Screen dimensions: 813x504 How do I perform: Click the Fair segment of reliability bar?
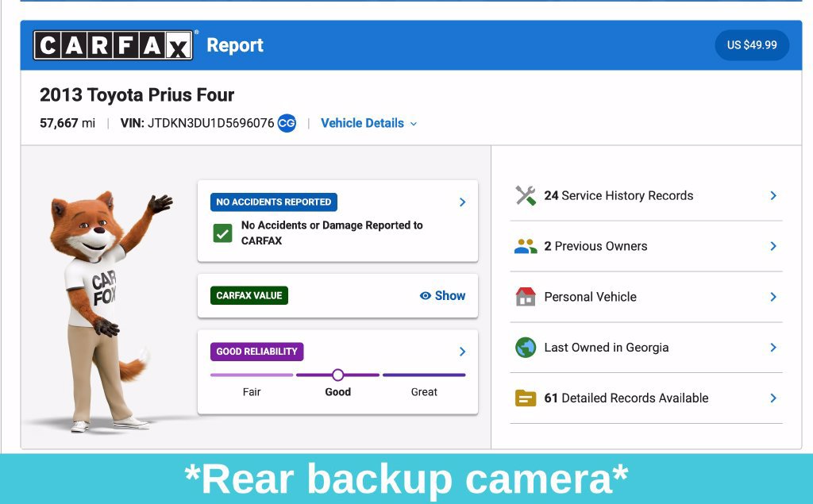click(252, 375)
